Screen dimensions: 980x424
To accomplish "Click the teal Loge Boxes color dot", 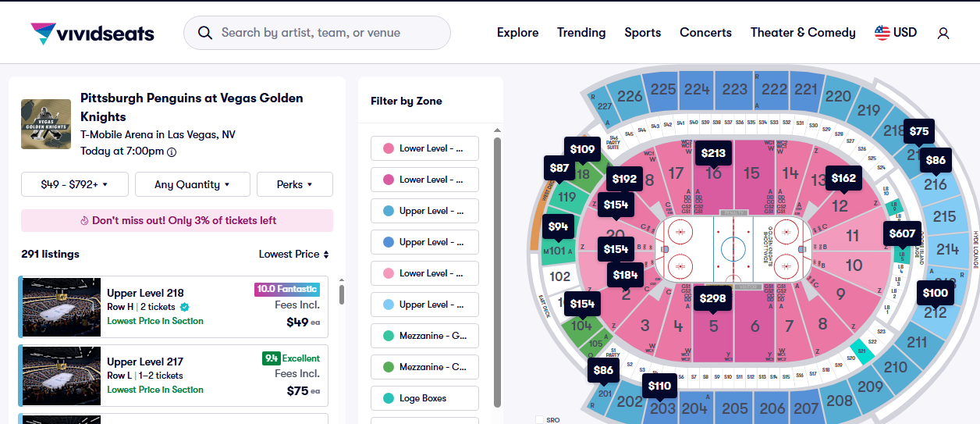I will click(x=389, y=398).
